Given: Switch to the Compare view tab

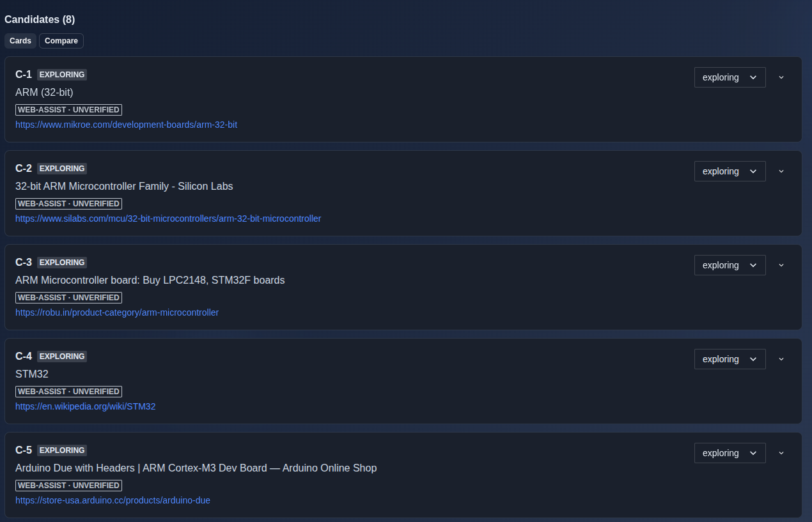Looking at the screenshot, I should 61,41.
